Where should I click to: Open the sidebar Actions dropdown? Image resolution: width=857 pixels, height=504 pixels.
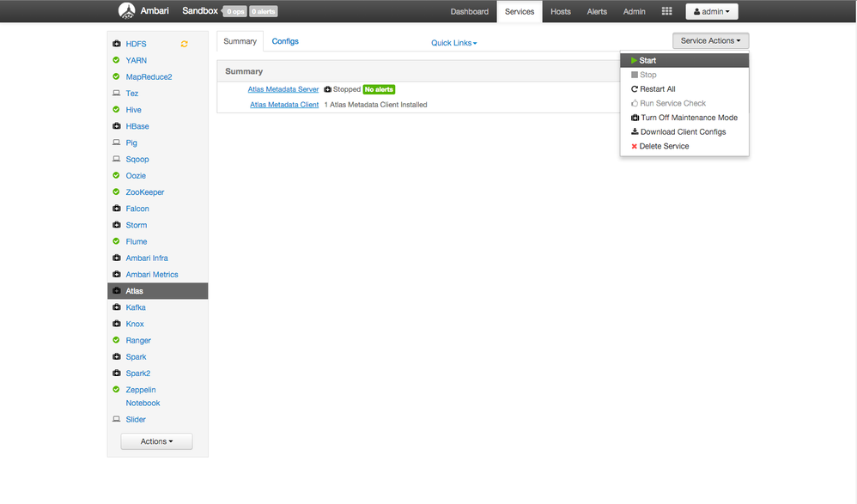[x=156, y=441]
